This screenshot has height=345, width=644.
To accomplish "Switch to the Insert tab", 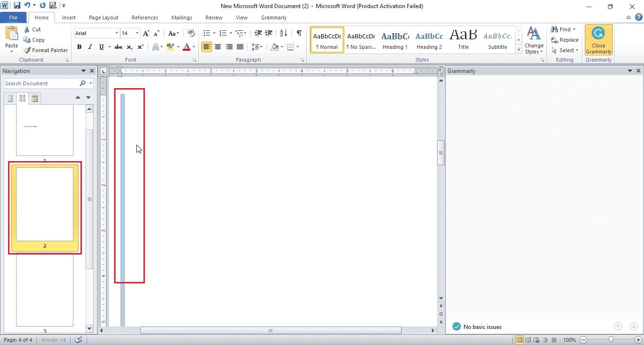I will (69, 18).
